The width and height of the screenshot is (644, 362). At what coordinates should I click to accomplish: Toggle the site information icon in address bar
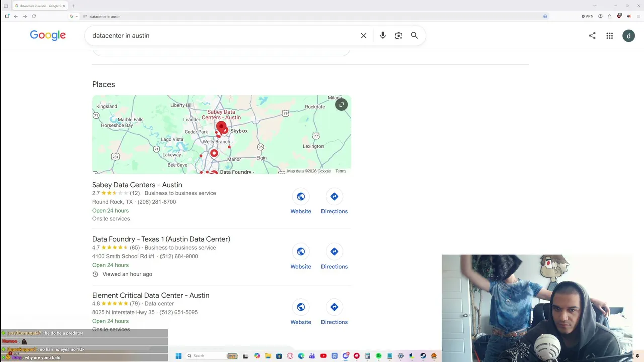[x=85, y=16]
